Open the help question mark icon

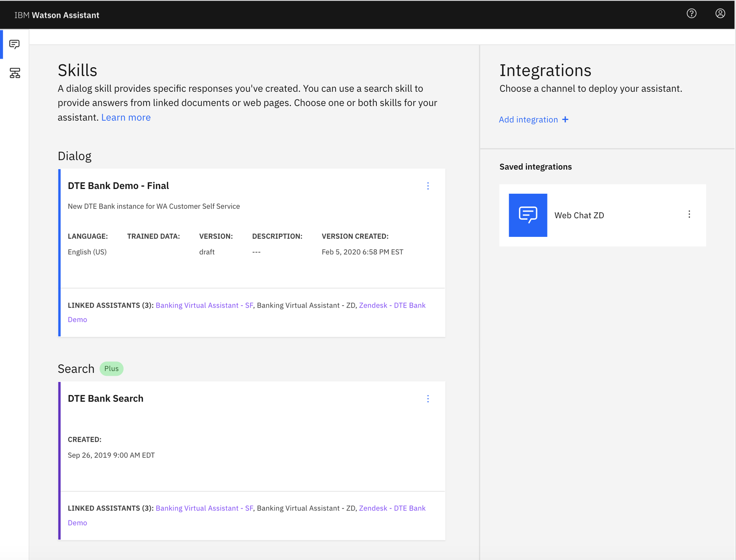point(691,14)
